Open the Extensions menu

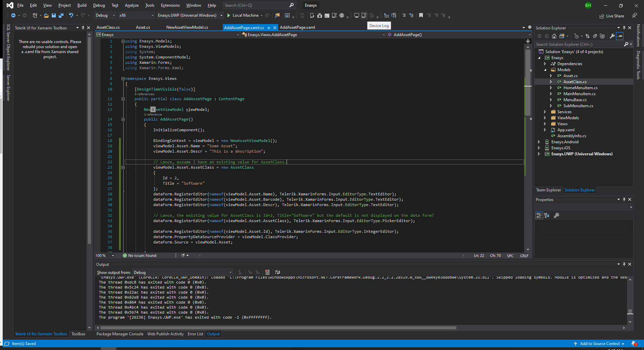170,5
